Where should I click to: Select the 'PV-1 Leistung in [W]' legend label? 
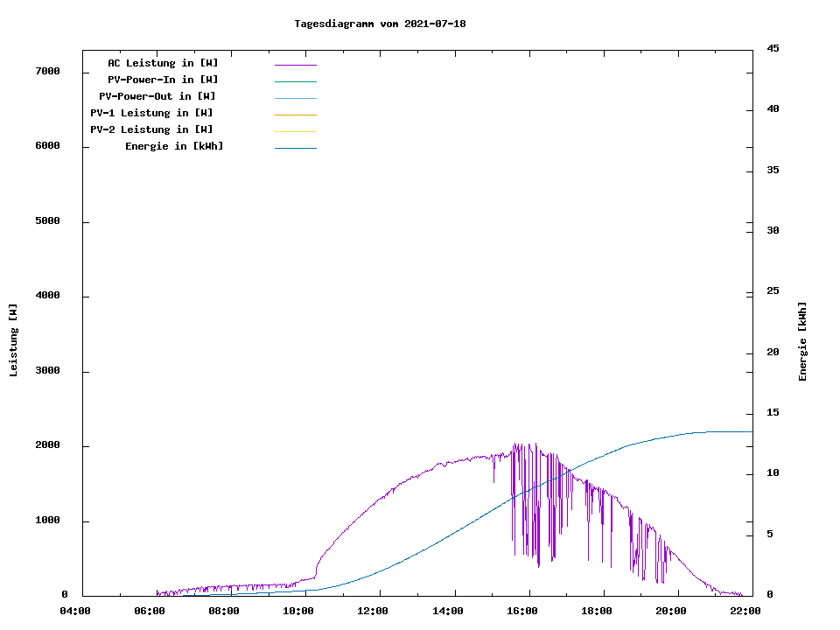(151, 113)
